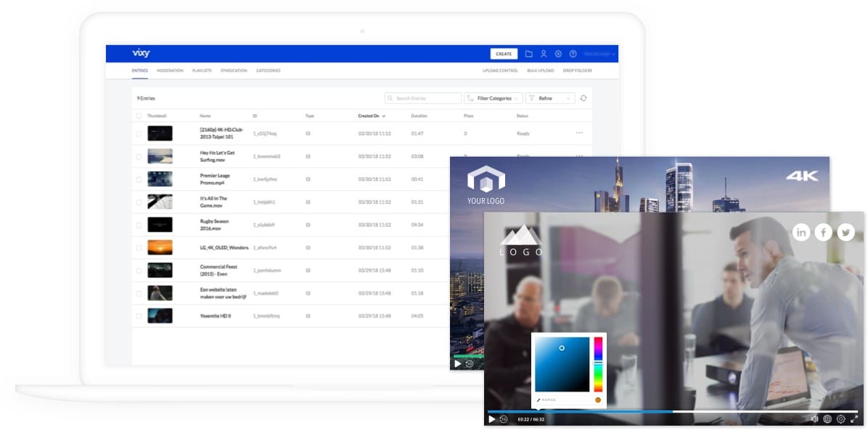Check the Yosemite HD II entry

(x=139, y=315)
